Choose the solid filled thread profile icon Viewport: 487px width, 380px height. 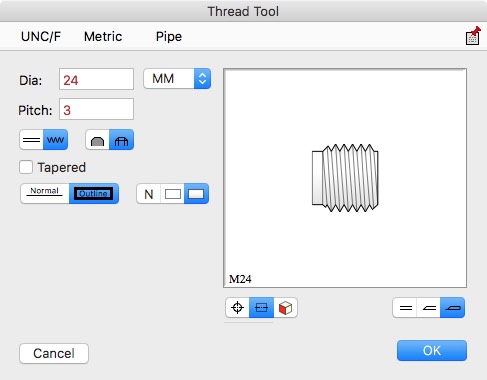(x=97, y=140)
